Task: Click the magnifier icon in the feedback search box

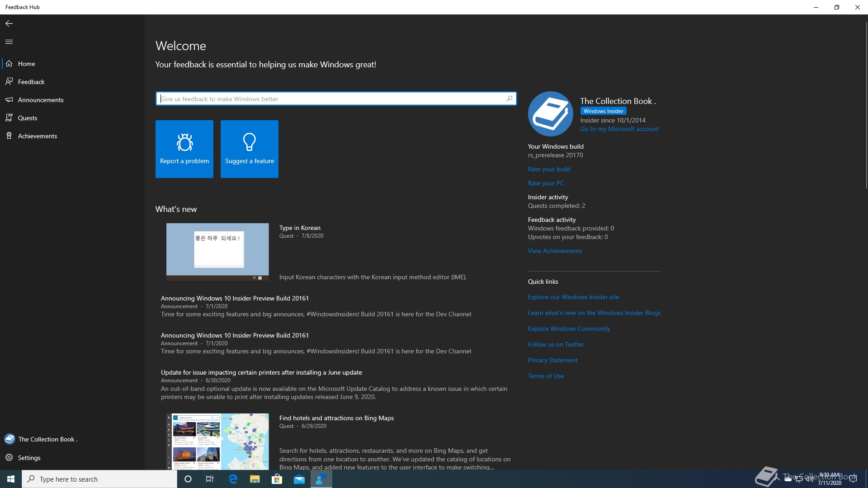Action: (x=509, y=99)
